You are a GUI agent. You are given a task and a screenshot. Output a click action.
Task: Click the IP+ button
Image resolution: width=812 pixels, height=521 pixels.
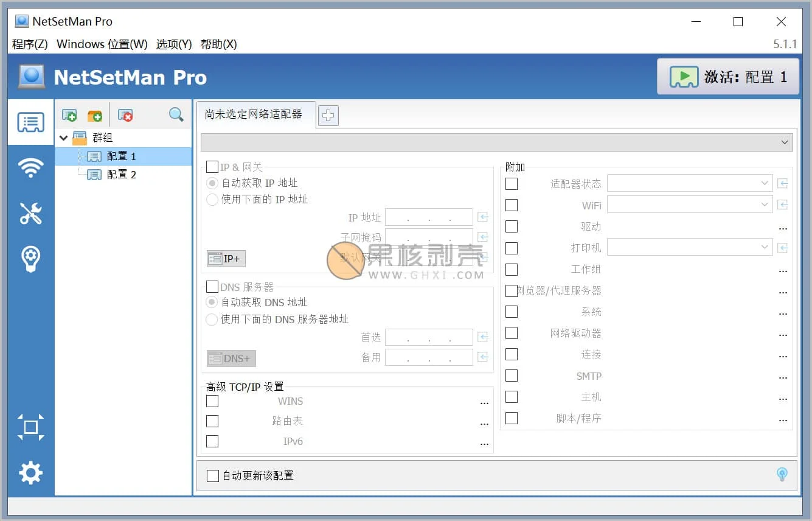point(225,258)
